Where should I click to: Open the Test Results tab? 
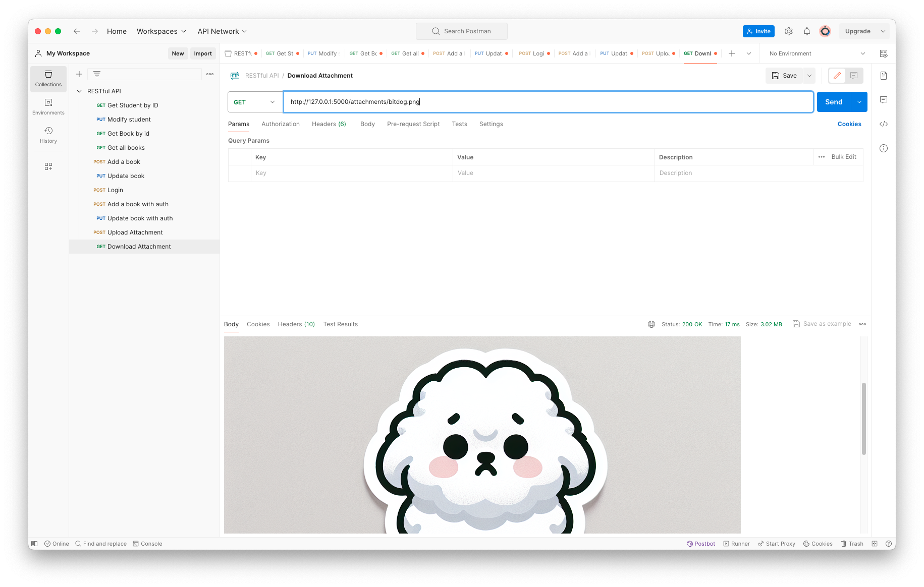click(341, 324)
